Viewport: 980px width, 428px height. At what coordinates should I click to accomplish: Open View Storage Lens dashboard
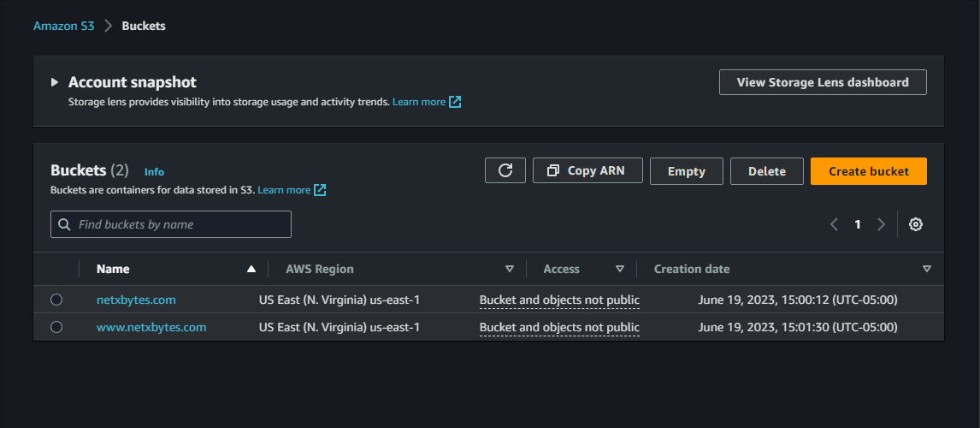(823, 82)
